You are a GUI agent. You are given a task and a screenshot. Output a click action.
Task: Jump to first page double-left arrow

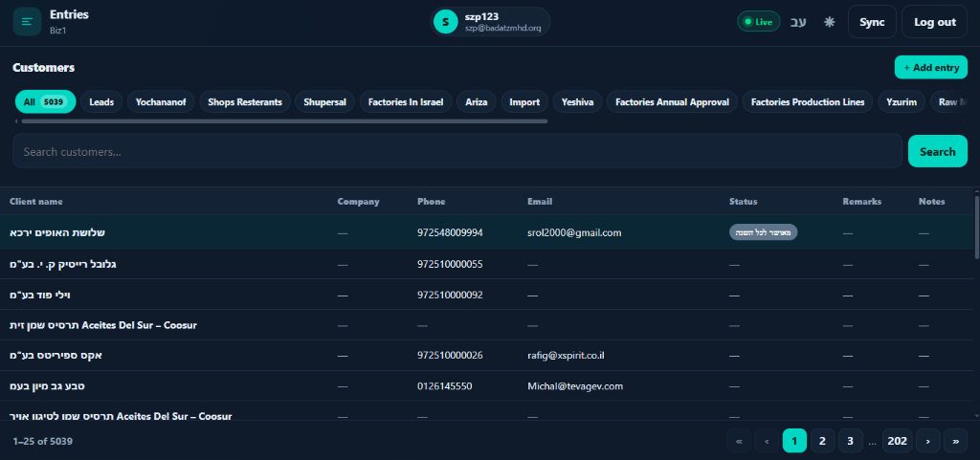click(739, 441)
